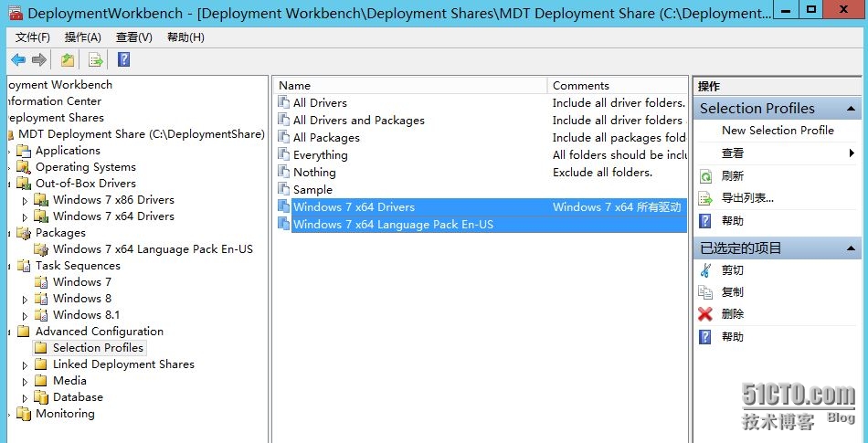868x443 pixels.
Task: Click the scissors cut icon
Action: tap(705, 269)
